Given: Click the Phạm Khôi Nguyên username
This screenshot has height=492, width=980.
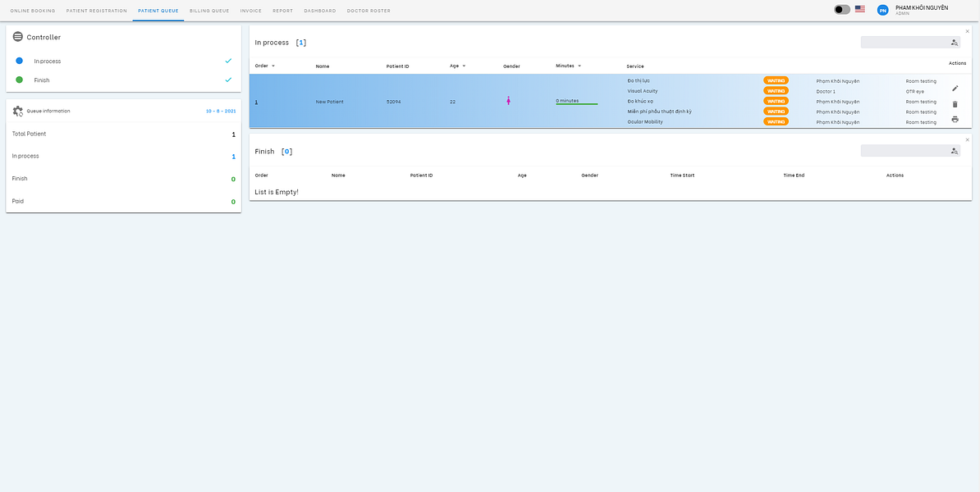Looking at the screenshot, I should pyautogui.click(x=922, y=7).
